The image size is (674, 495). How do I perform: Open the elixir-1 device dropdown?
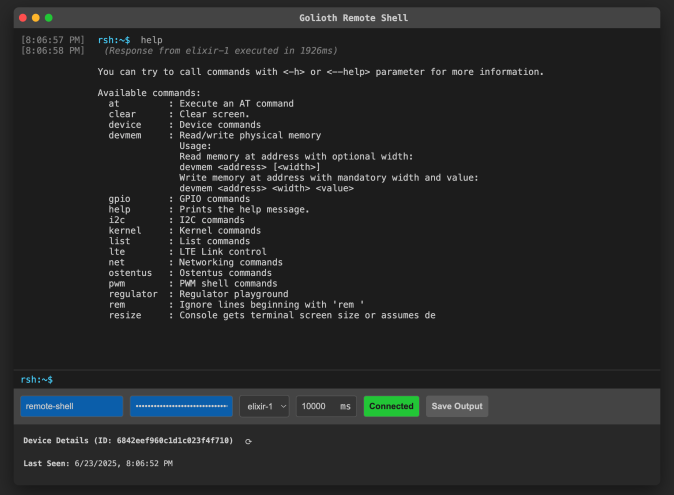tap(264, 406)
